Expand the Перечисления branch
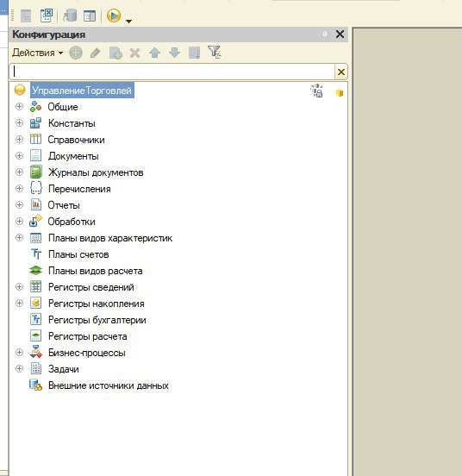Screen dimensions: 462x476 [19, 189]
